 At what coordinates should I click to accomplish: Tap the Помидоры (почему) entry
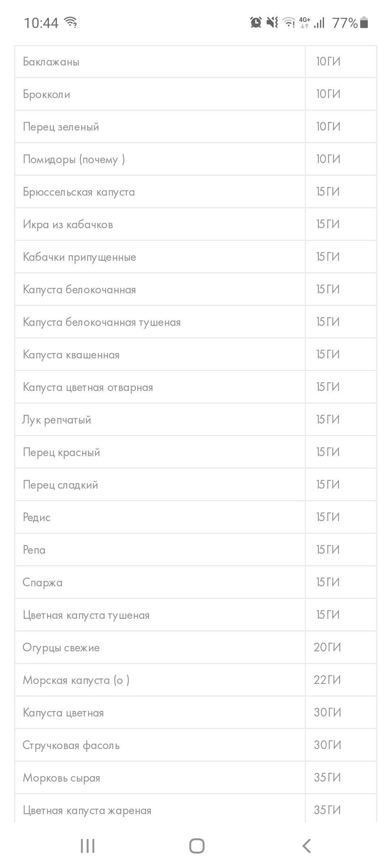coord(74,159)
